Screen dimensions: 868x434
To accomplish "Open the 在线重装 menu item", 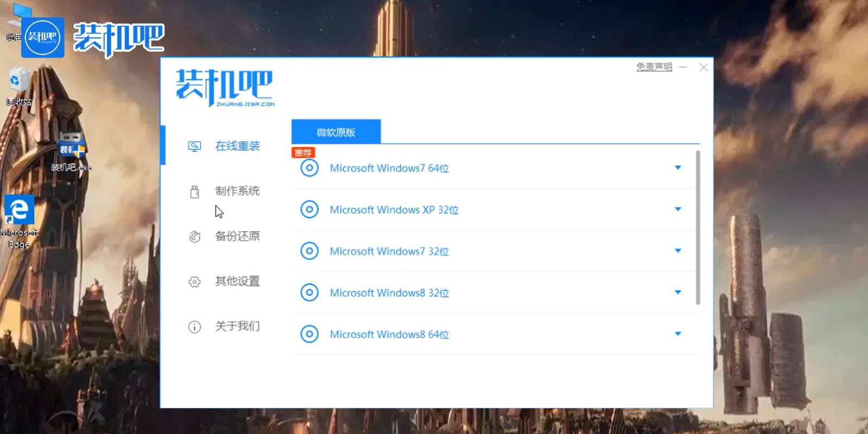I will 238,146.
